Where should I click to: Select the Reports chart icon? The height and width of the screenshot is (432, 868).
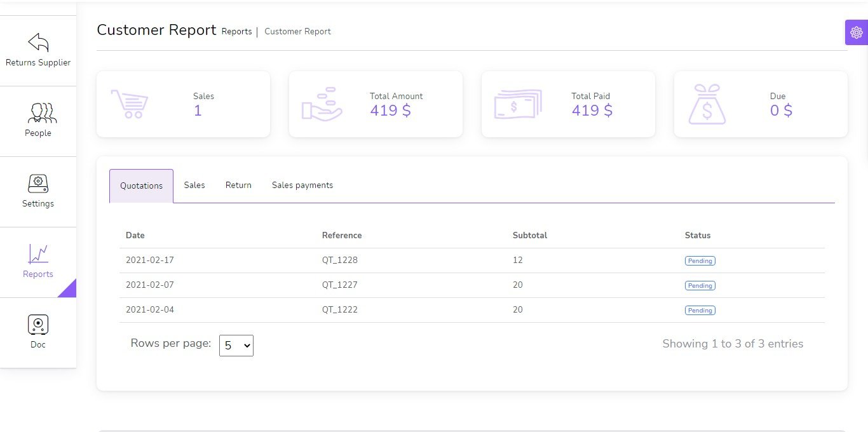38,254
